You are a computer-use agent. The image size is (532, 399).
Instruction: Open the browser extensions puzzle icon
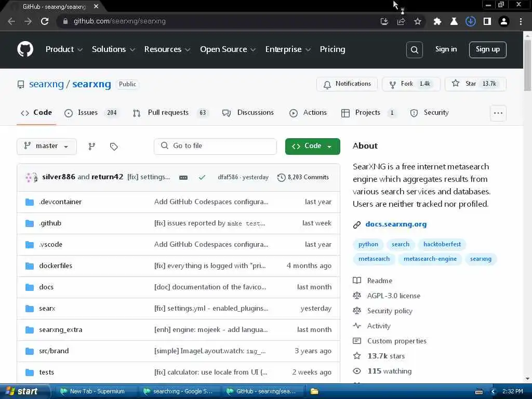[x=437, y=21]
